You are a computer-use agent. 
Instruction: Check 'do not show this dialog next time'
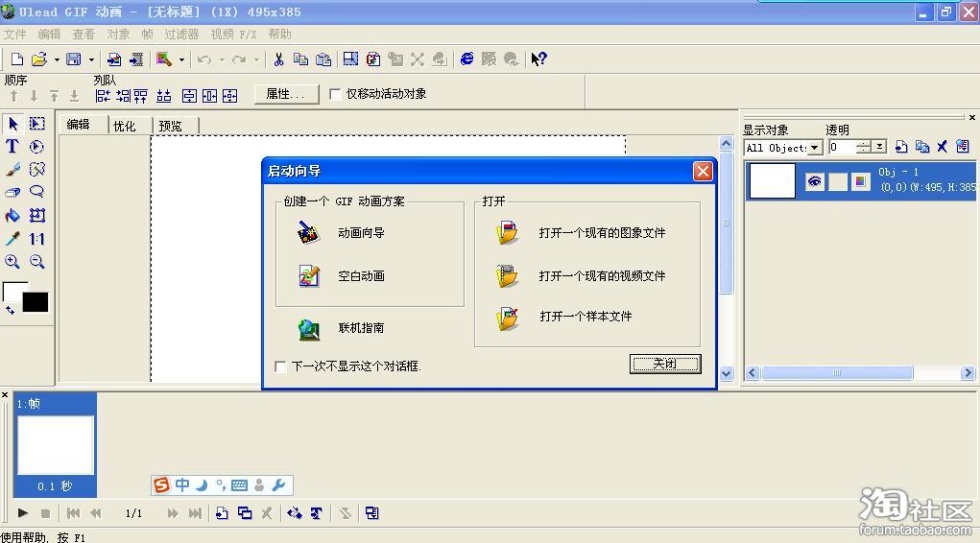click(x=280, y=366)
